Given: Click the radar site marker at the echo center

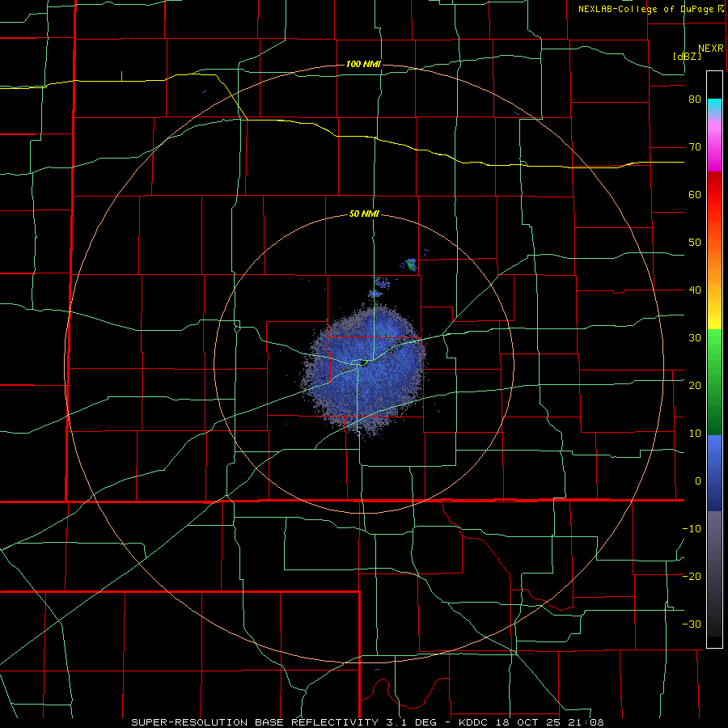Looking at the screenshot, I should point(363,362).
